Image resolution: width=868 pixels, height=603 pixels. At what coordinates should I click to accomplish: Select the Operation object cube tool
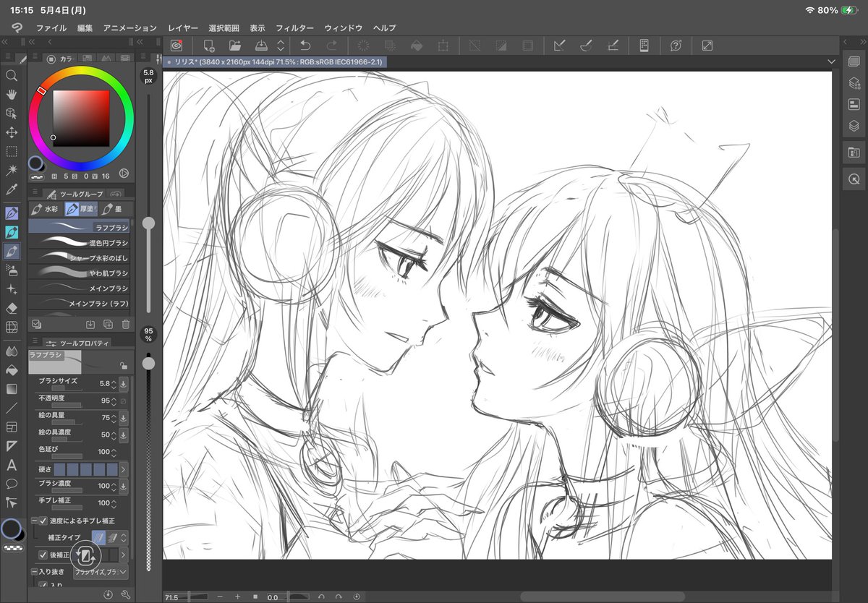[x=12, y=114]
